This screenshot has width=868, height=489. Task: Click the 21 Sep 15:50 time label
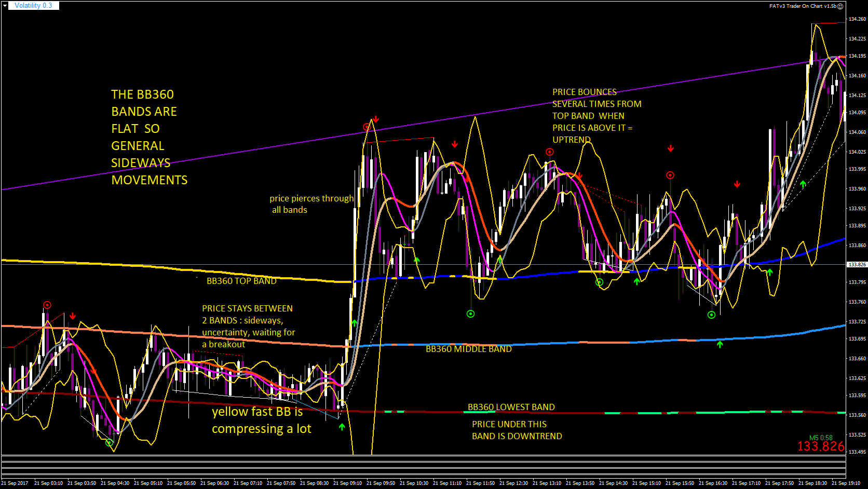coord(680,483)
